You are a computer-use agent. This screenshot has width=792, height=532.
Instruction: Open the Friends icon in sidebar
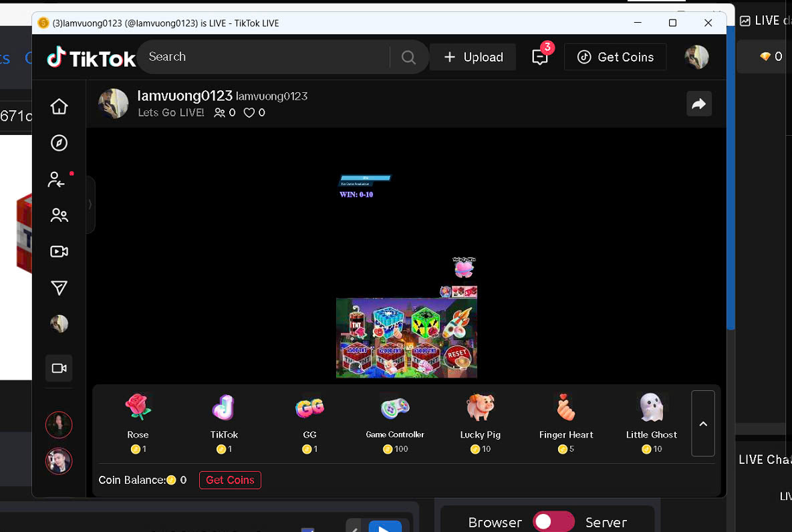point(59,215)
